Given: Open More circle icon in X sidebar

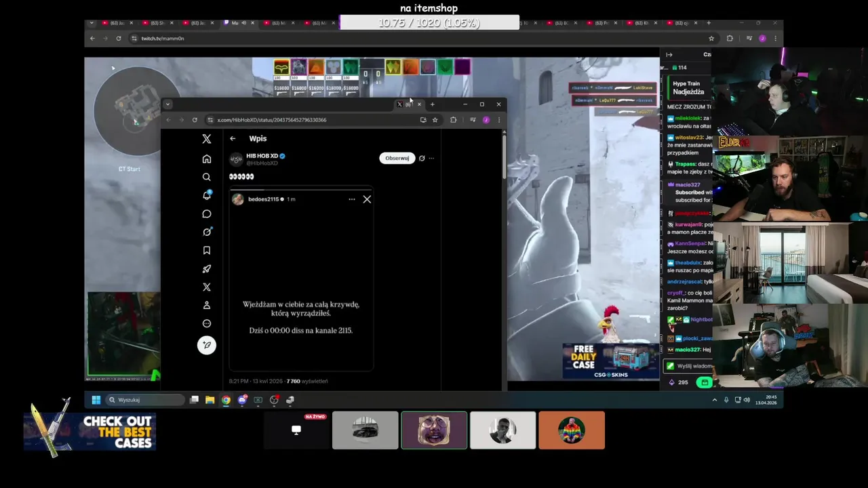Looking at the screenshot, I should (207, 323).
